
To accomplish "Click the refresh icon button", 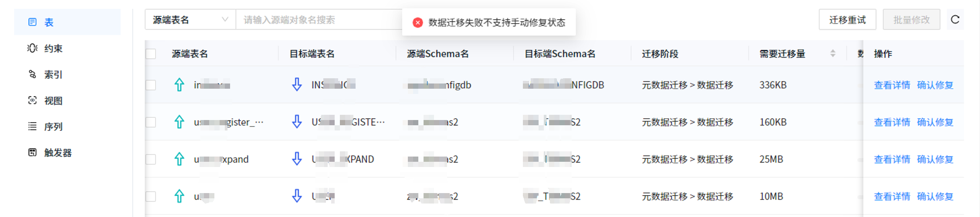I will [955, 20].
